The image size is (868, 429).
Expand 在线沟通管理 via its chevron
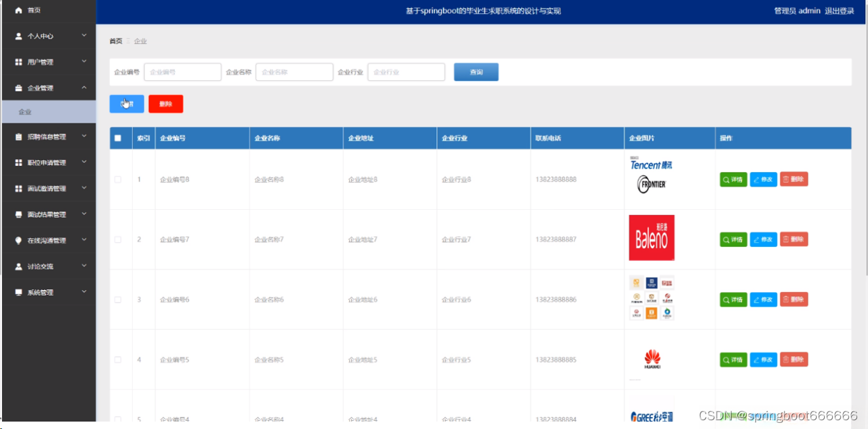(x=84, y=239)
